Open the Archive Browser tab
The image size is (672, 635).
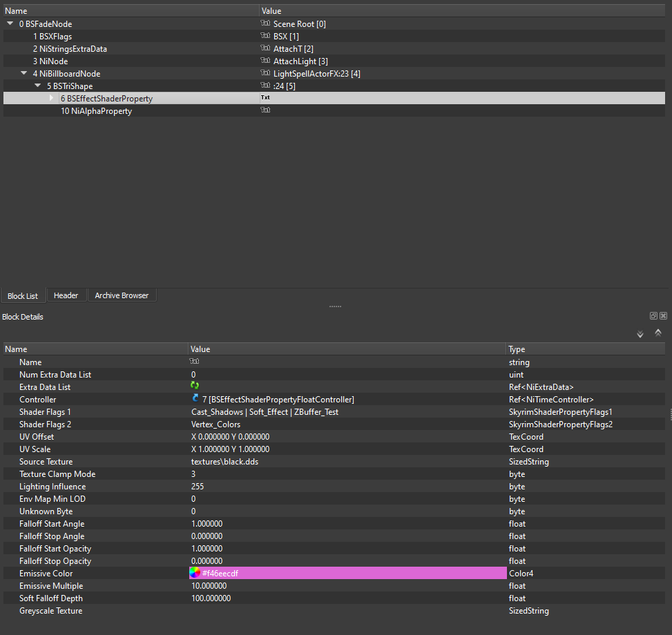coord(122,295)
